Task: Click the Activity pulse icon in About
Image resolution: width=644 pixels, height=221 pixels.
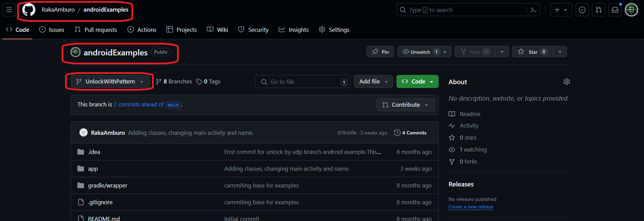Action: click(452, 126)
